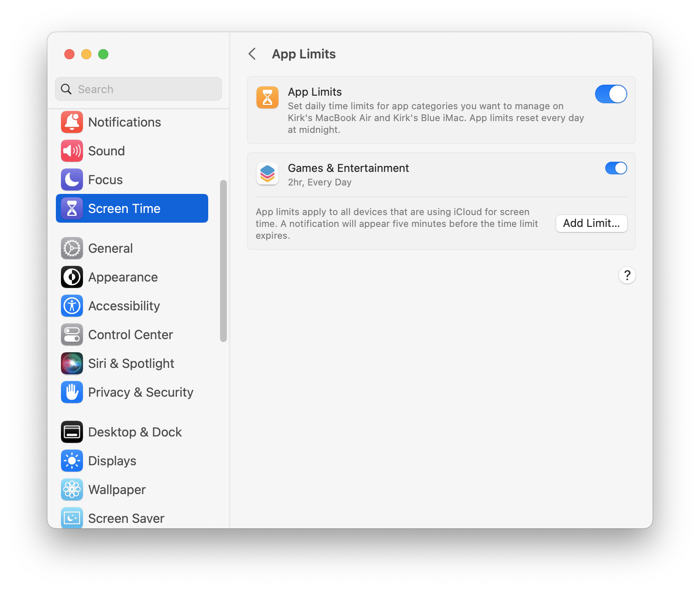Select Displays in the sidebar
Viewport: 700px width, 591px height.
132,461
